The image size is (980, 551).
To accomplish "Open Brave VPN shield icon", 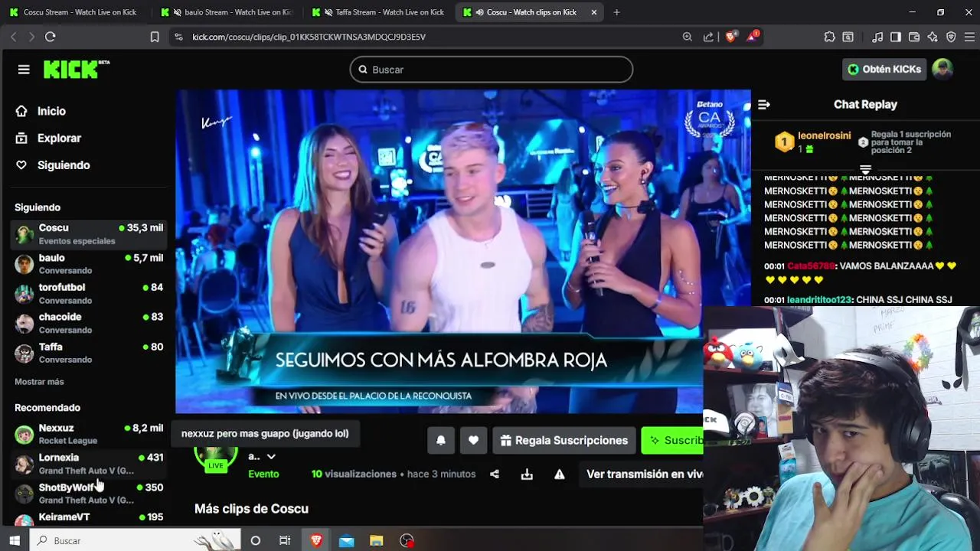I will click(x=951, y=37).
